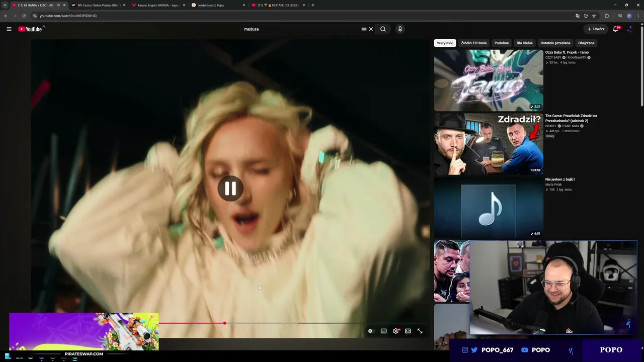Filter by Podobne chip
The width and height of the screenshot is (644, 362).
(502, 43)
